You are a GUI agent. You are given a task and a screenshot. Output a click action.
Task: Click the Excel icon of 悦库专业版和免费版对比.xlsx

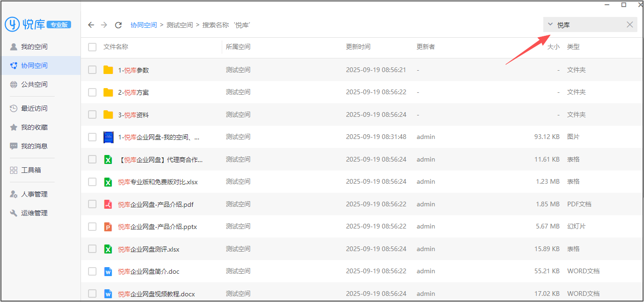point(108,182)
